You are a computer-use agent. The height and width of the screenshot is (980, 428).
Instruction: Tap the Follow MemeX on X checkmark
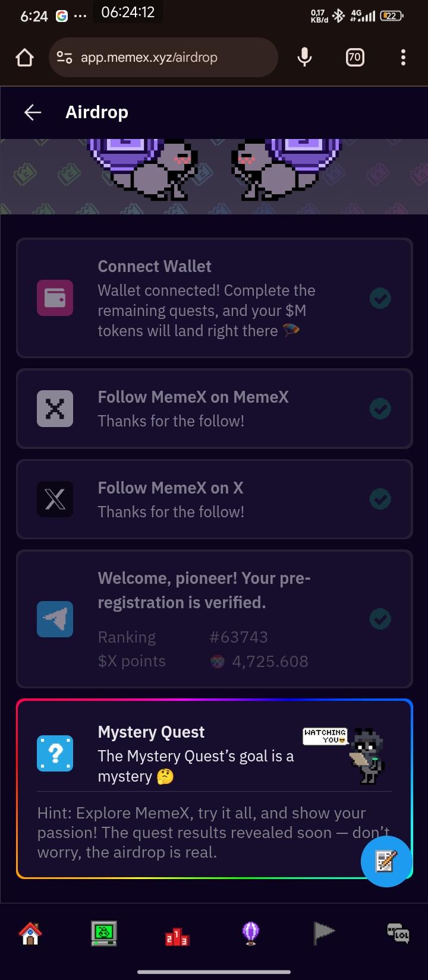click(x=380, y=499)
